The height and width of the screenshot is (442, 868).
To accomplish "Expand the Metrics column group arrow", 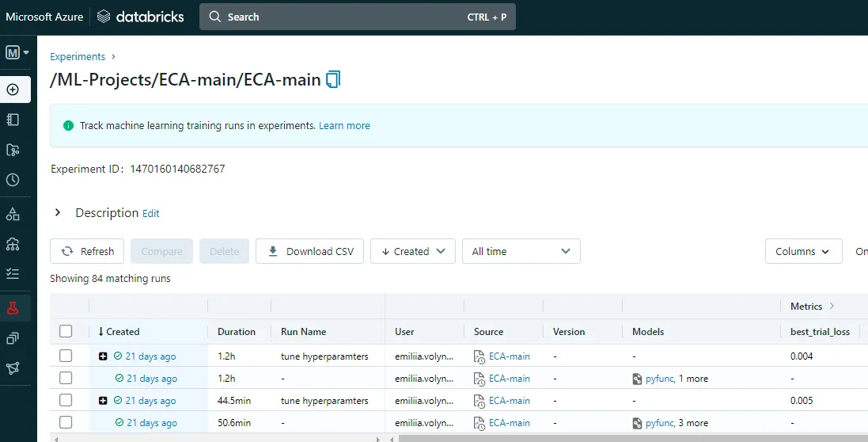I will [832, 307].
